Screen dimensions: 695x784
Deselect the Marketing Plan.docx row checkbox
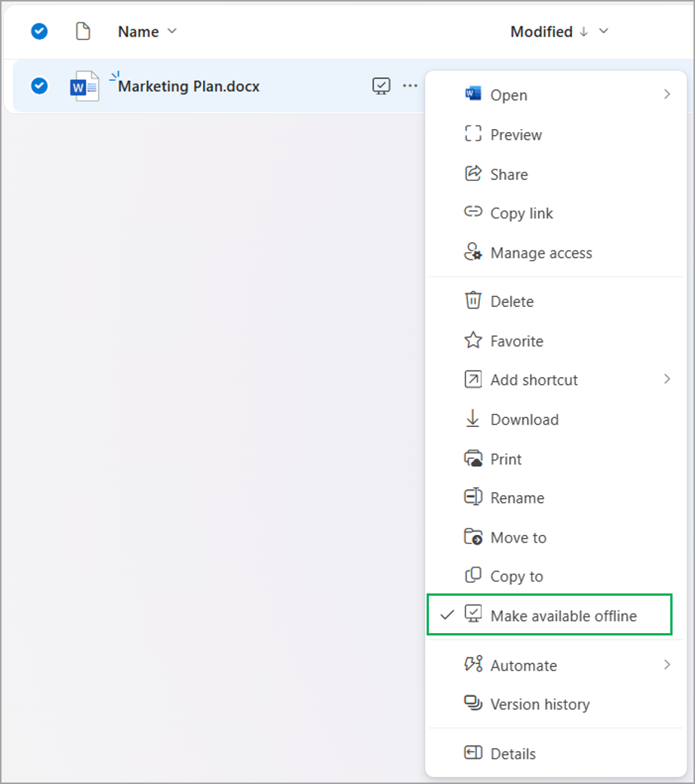click(x=39, y=86)
